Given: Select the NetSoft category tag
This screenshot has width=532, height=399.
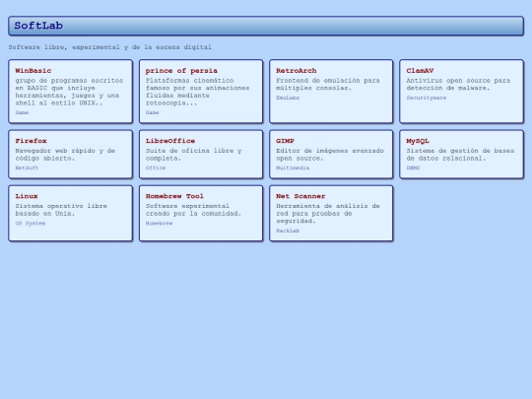Looking at the screenshot, I should click(x=27, y=167).
